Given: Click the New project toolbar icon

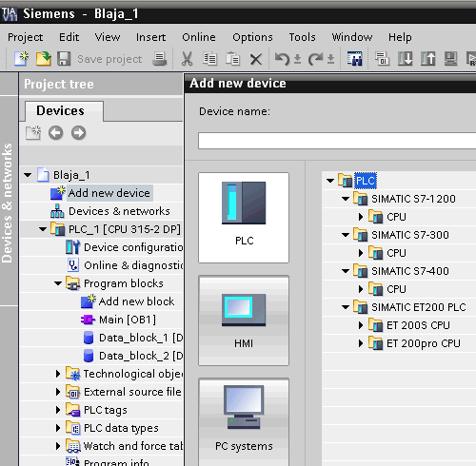Looking at the screenshot, I should point(22,59).
